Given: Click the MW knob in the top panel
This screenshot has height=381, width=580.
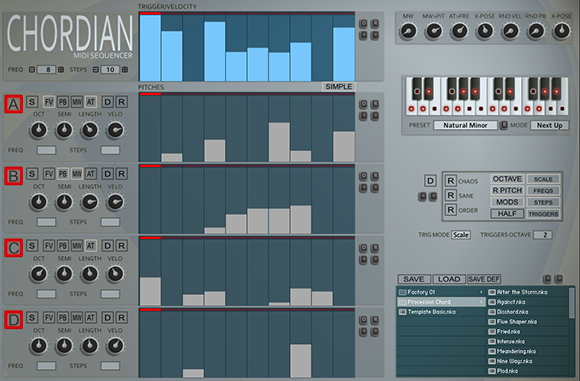Looking at the screenshot, I should point(408,31).
